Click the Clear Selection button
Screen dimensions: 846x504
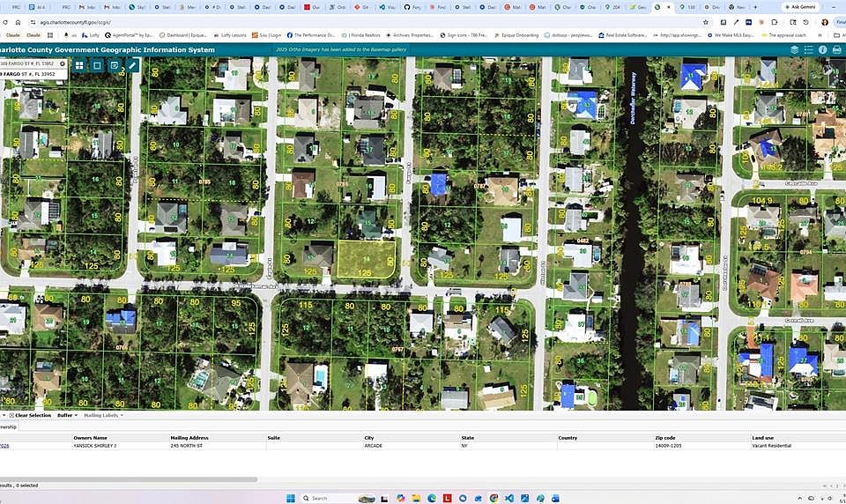[x=30, y=415]
